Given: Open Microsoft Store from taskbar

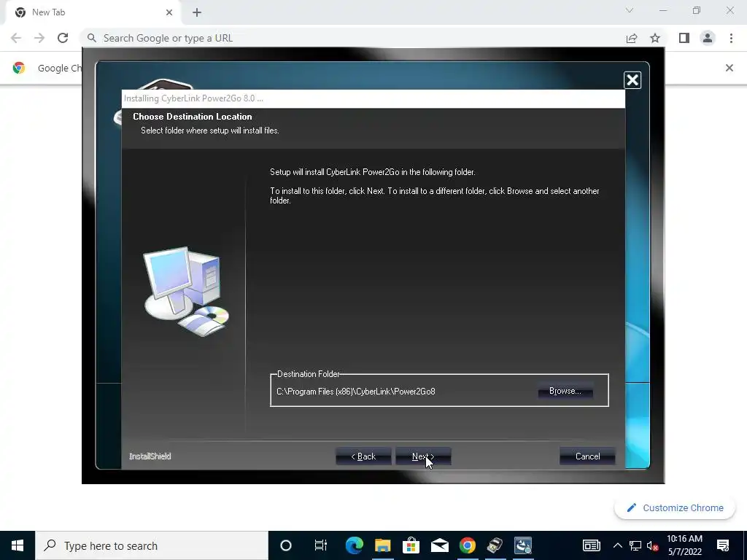Looking at the screenshot, I should coord(411,545).
